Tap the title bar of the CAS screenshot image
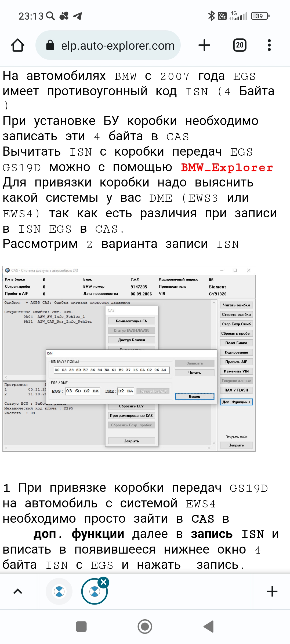The image size is (290, 644). [107, 270]
